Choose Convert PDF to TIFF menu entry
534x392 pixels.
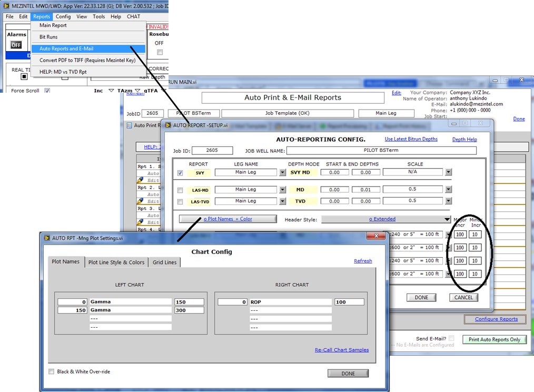pos(88,60)
